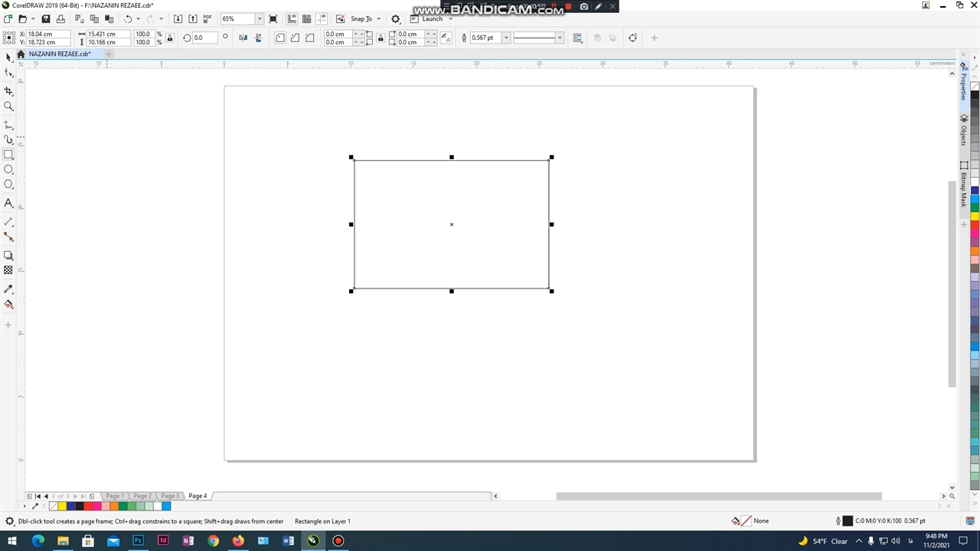Select the Zoom tool in toolbox
Image resolution: width=980 pixels, height=551 pixels.
(8, 106)
